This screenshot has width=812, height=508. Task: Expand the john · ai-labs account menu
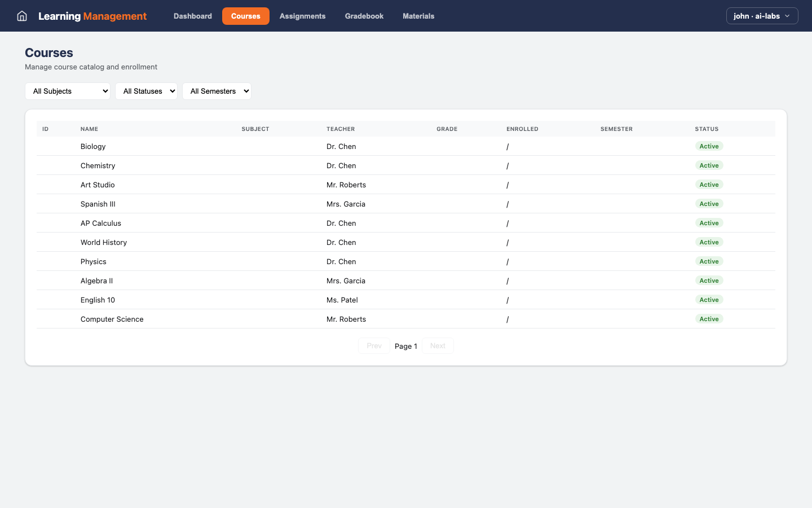(762, 16)
